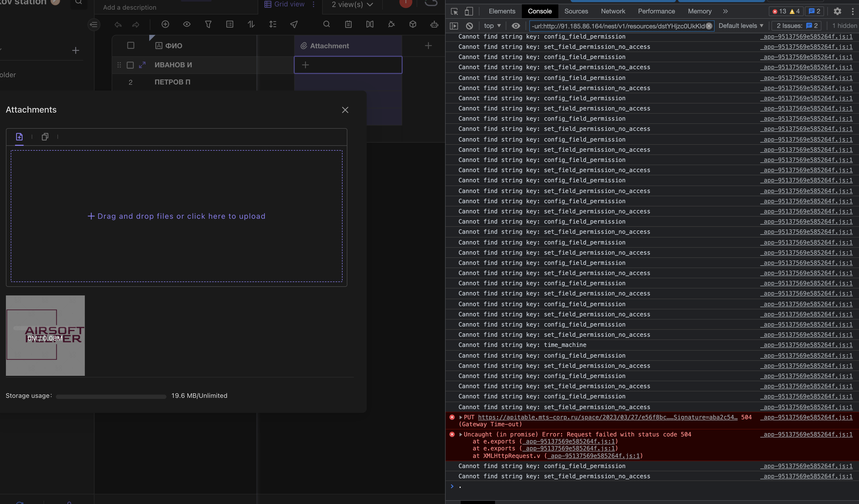Image resolution: width=859 pixels, height=504 pixels.
Task: Open the 2 view(s) dropdown
Action: [351, 5]
